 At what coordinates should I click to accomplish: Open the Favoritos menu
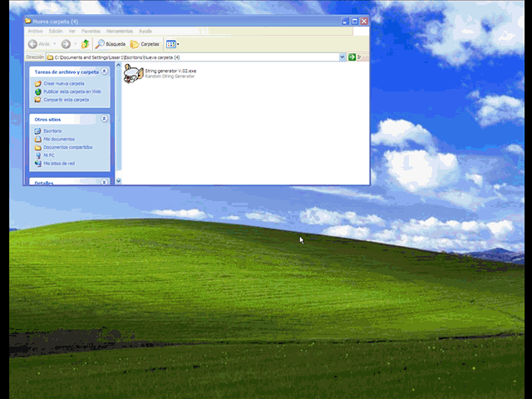tap(91, 32)
